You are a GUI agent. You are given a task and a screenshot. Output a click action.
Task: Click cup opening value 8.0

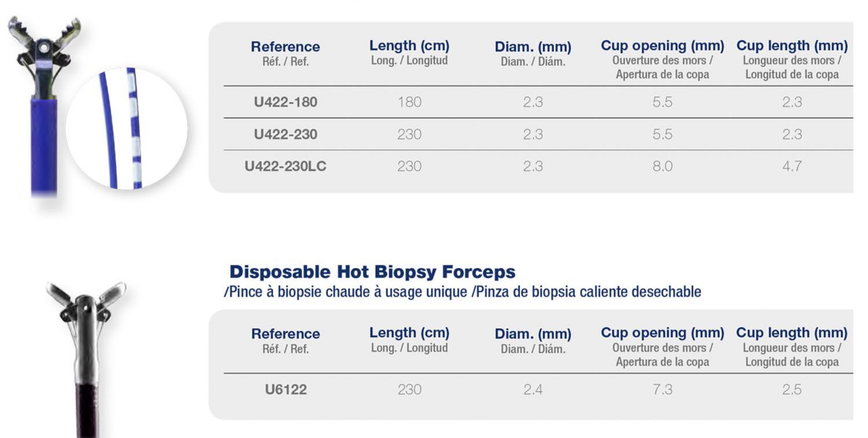pos(663,167)
